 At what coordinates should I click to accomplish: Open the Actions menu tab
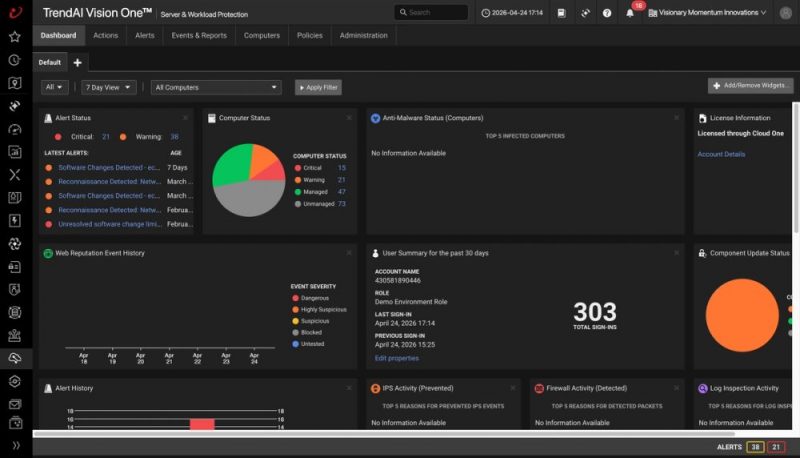106,35
